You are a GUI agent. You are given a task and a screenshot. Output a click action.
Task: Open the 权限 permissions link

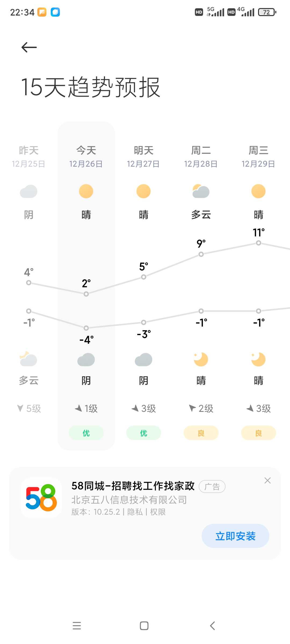[158, 512]
